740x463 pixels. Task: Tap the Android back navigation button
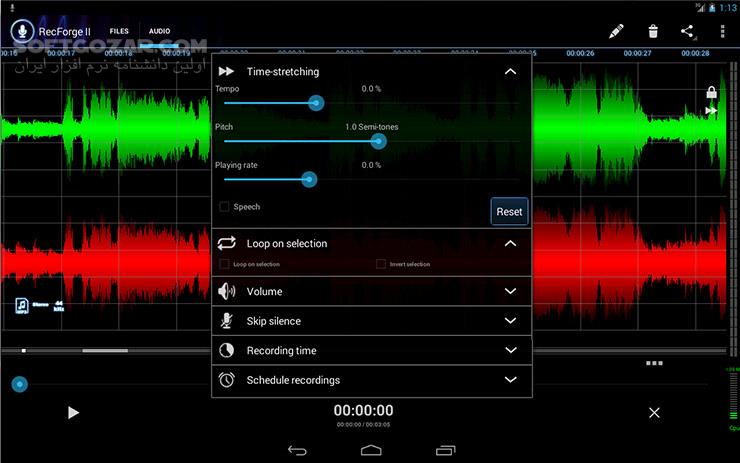coord(297,451)
